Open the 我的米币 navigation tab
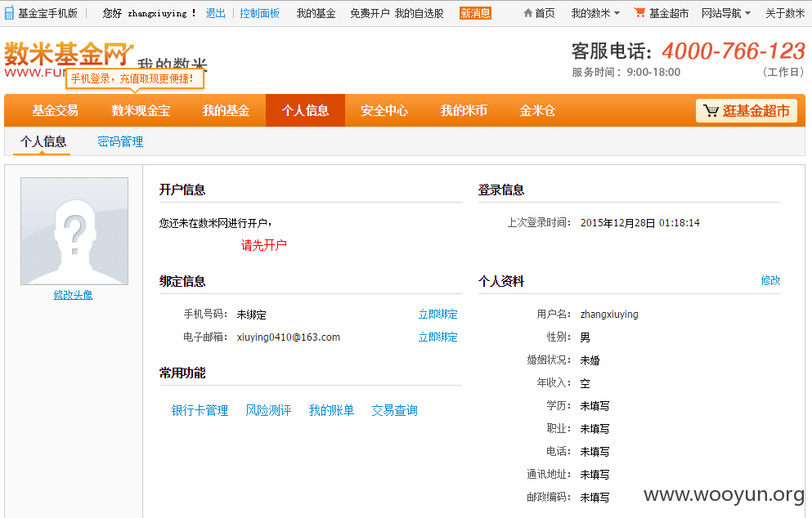812x518 pixels. [464, 110]
